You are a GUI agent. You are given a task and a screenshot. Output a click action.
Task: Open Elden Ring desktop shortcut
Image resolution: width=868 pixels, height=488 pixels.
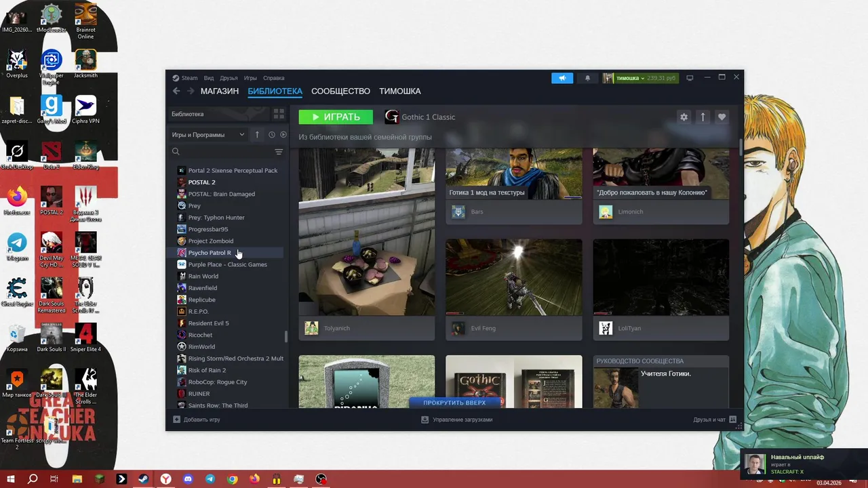(x=85, y=155)
